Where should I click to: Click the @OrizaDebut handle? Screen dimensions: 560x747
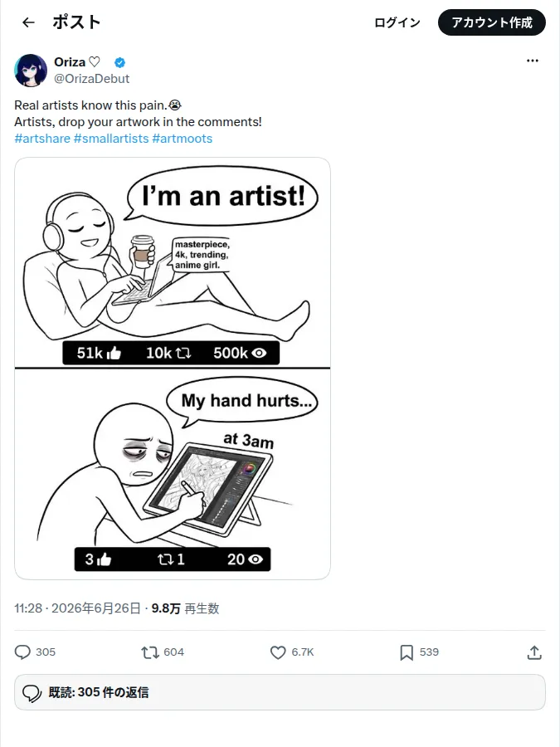click(91, 79)
